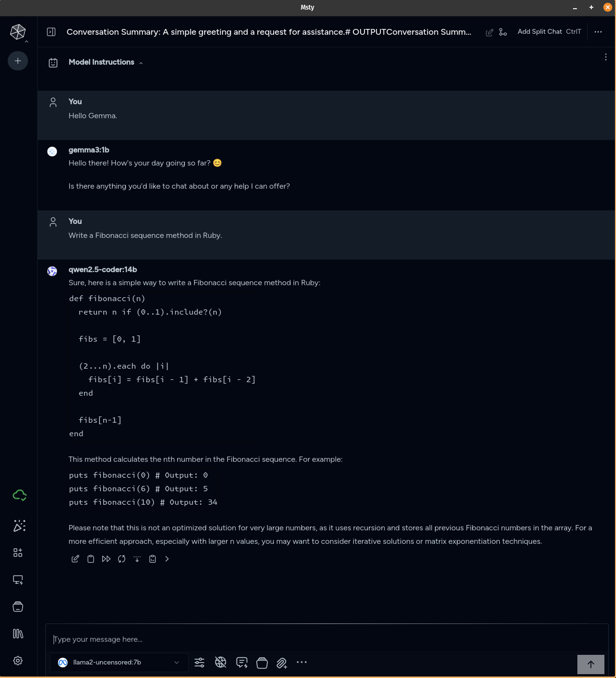Open settings gear in left sidebar

(x=18, y=661)
